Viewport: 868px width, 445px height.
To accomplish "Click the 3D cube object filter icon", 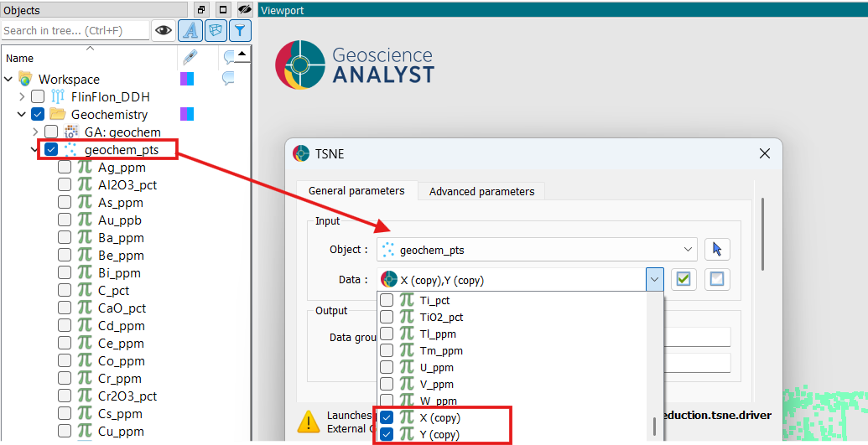I will (x=216, y=30).
